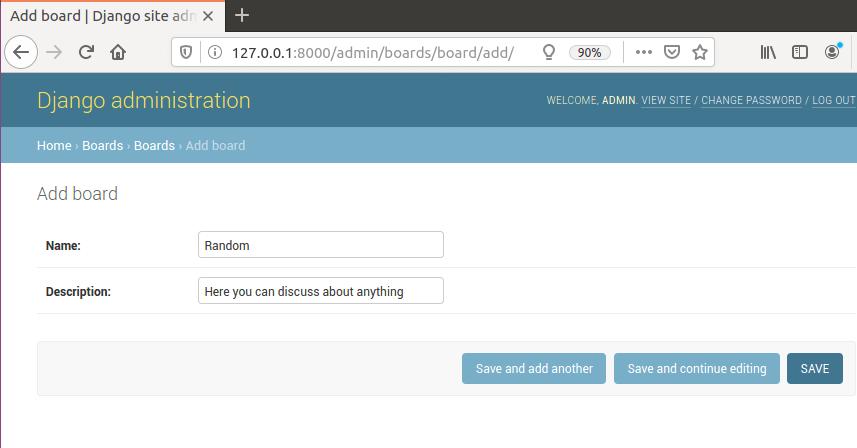This screenshot has width=857, height=448.
Task: Focus the Description text field
Action: pos(320,291)
